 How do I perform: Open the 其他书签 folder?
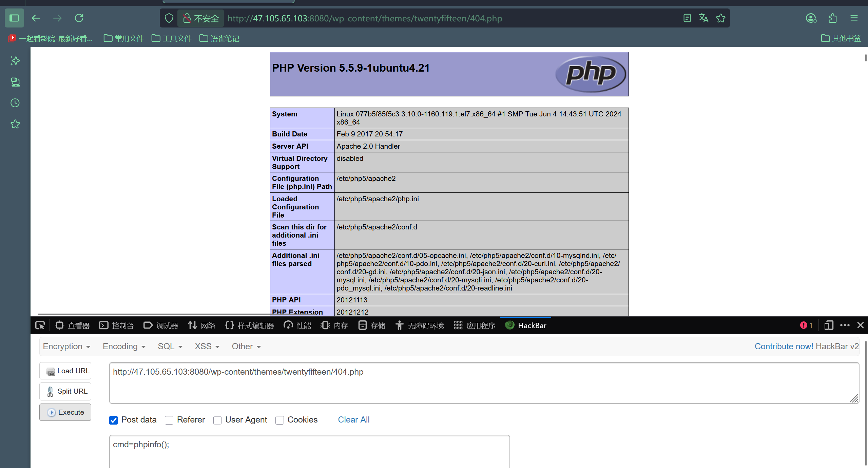click(x=841, y=38)
